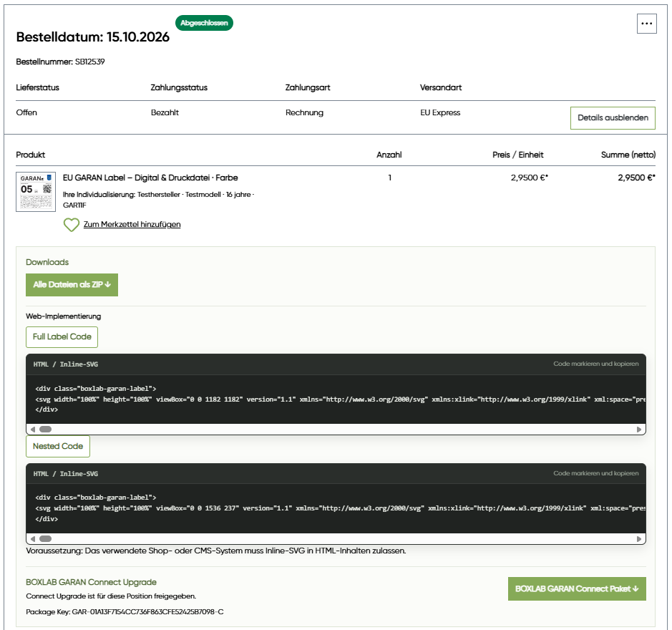Click the Web-Implementierung label
Screen dimensions: 672x630
[x=64, y=316]
